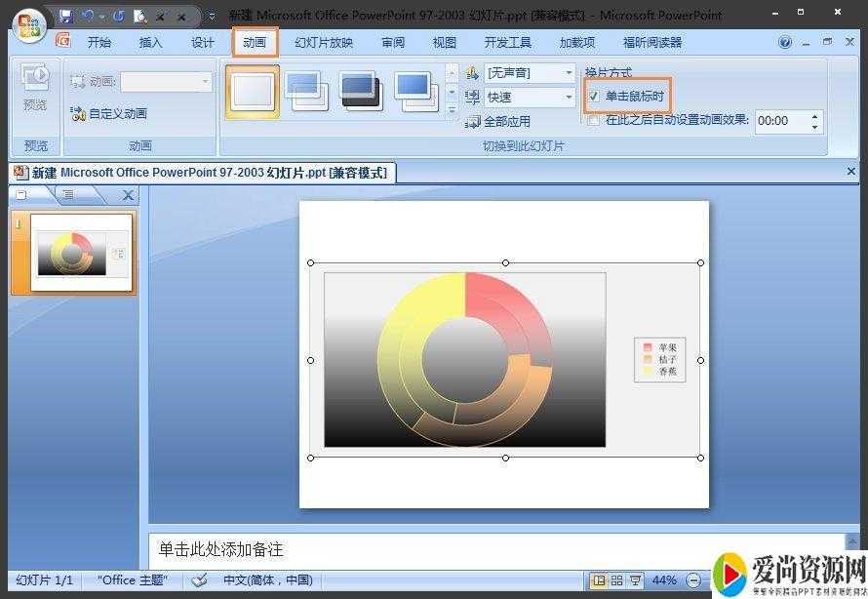Expand the transition gallery more arrow
The height and width of the screenshot is (599, 868).
tap(452, 111)
